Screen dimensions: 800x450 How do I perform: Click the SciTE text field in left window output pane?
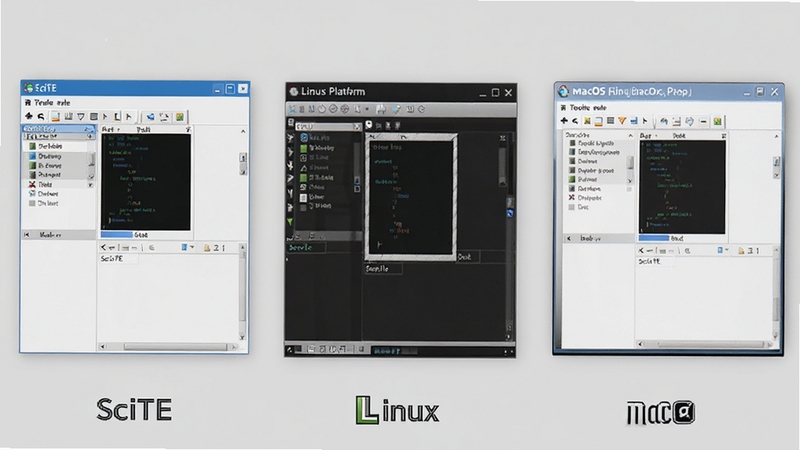(x=118, y=259)
